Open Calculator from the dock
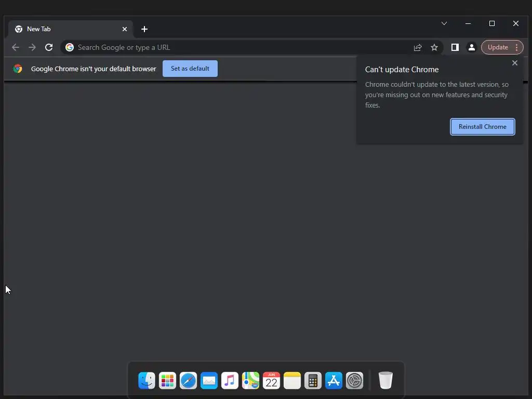Viewport: 532px width, 399px height. click(313, 380)
